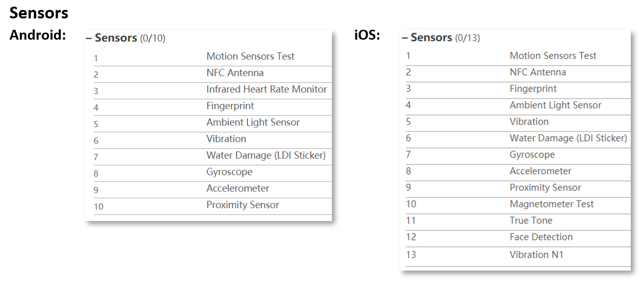The image size is (644, 281).
Task: Select iOS Accelerometer row
Action: [x=518, y=172]
